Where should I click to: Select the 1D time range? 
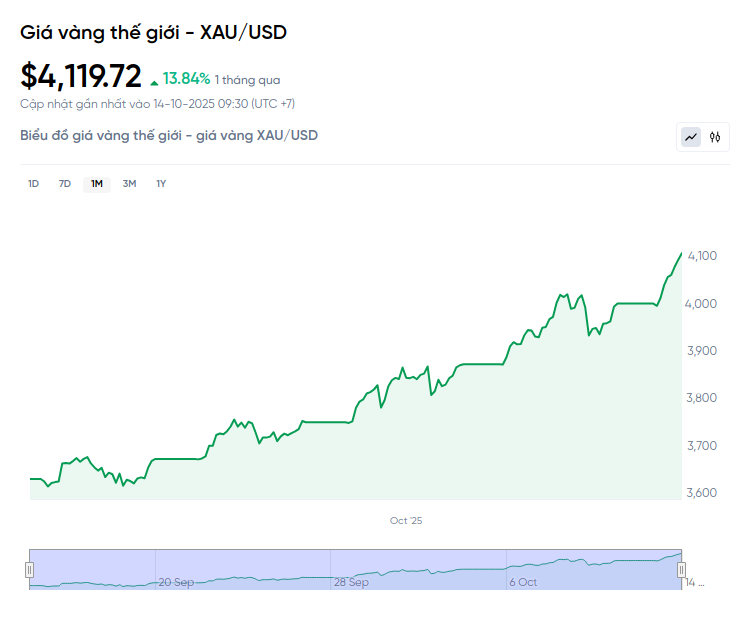33,183
